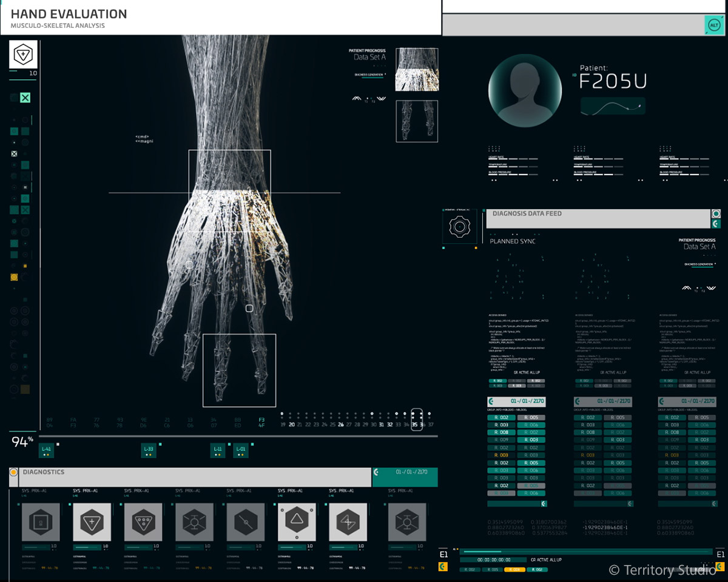Click the selection box around the fingertips
Viewport: 728px width, 582px height.
click(x=239, y=370)
